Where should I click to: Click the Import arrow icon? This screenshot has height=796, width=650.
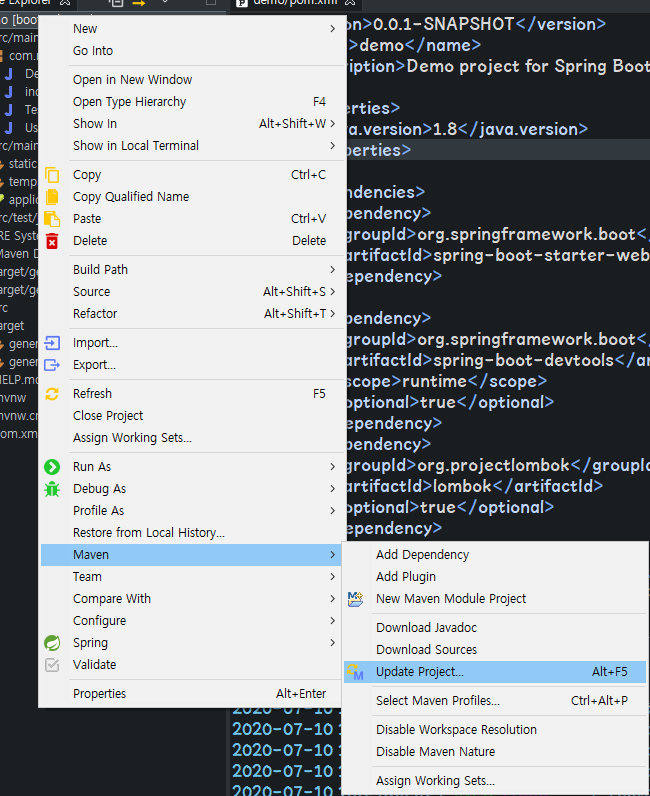pyautogui.click(x=52, y=343)
